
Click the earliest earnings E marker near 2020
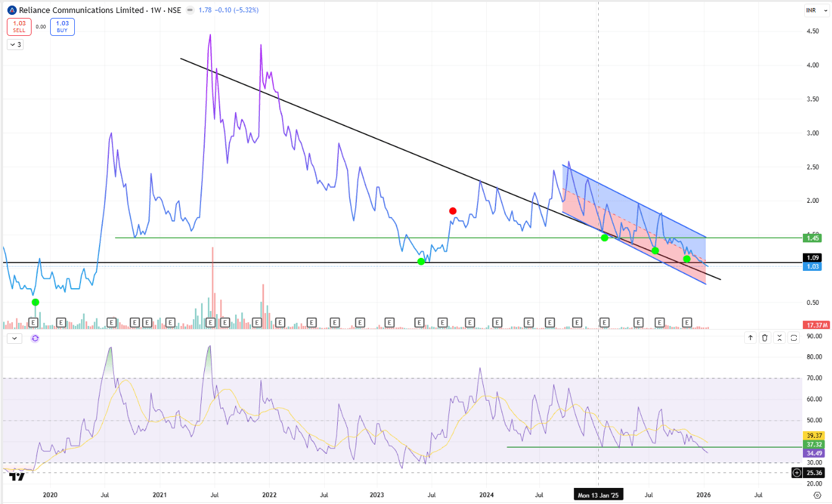pos(35,322)
